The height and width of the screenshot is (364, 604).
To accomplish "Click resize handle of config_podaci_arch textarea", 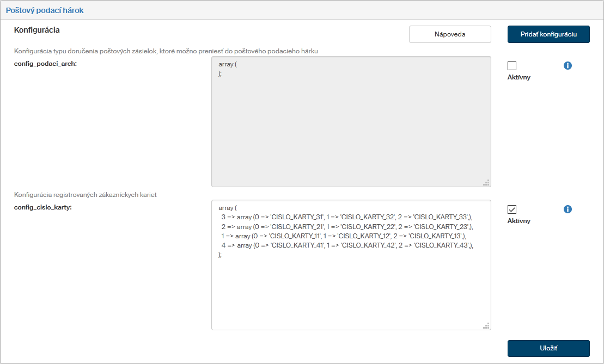I will [x=486, y=183].
